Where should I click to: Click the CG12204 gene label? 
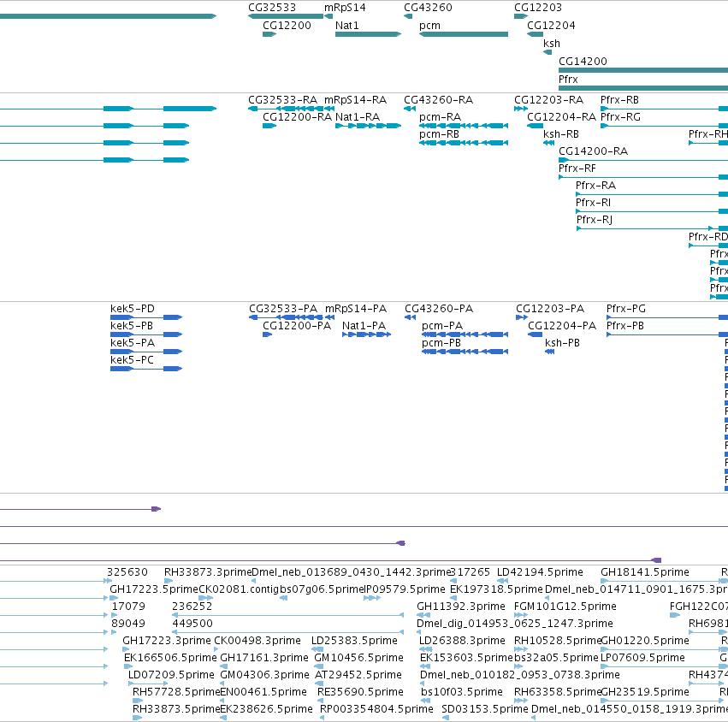click(551, 26)
